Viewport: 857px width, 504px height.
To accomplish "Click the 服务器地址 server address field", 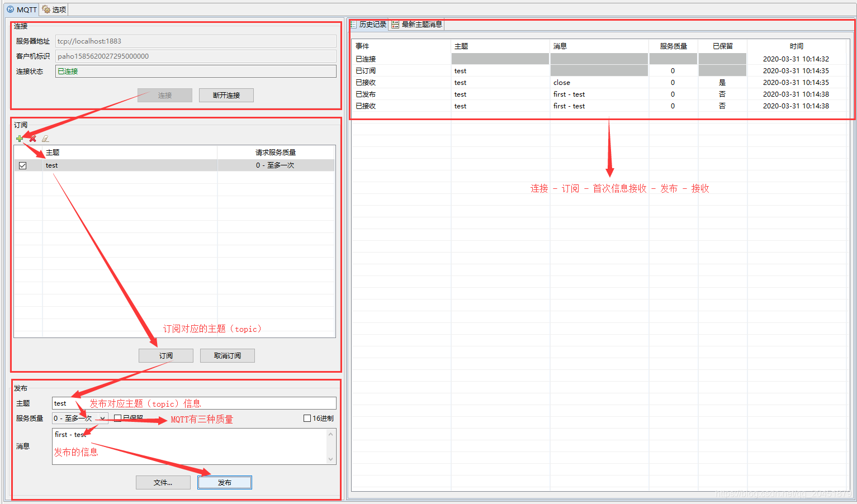I will point(196,41).
